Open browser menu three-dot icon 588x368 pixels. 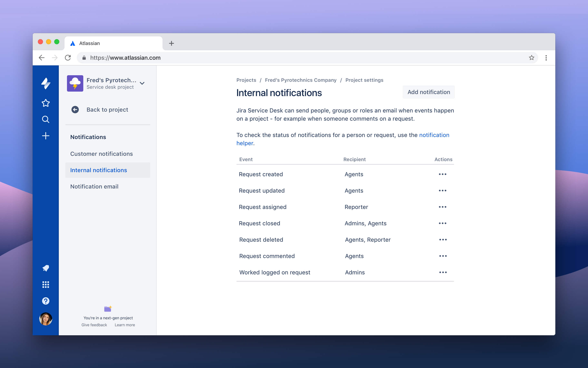546,58
